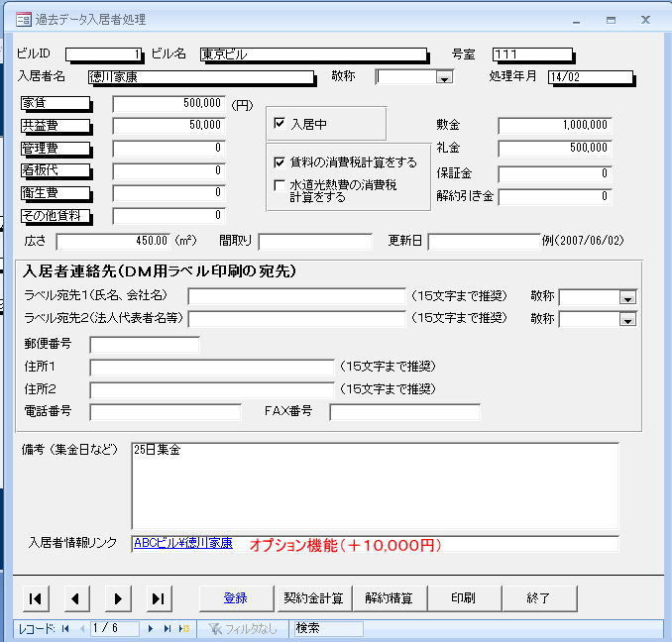Click next record arrow in record navigator bar
The width and height of the screenshot is (672, 642).
(x=151, y=629)
